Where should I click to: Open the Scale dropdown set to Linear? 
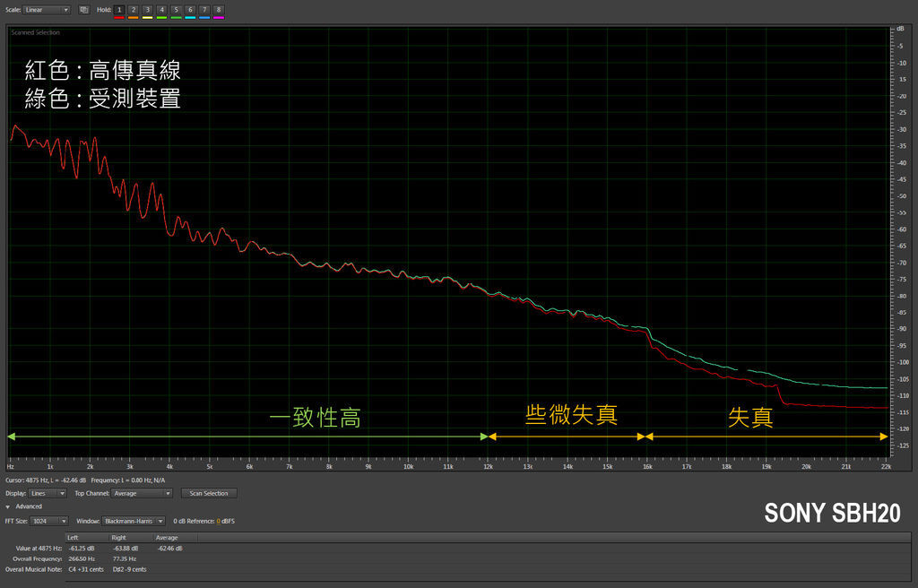(47, 10)
